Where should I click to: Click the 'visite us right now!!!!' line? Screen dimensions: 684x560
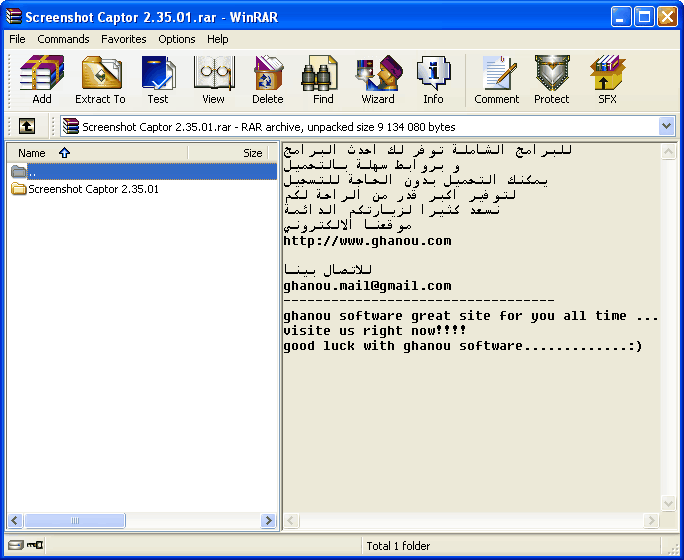click(375, 331)
